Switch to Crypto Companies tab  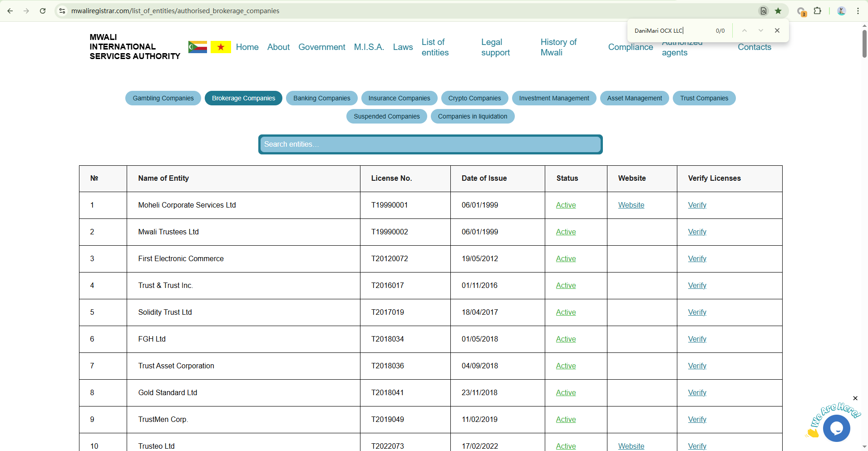474,98
